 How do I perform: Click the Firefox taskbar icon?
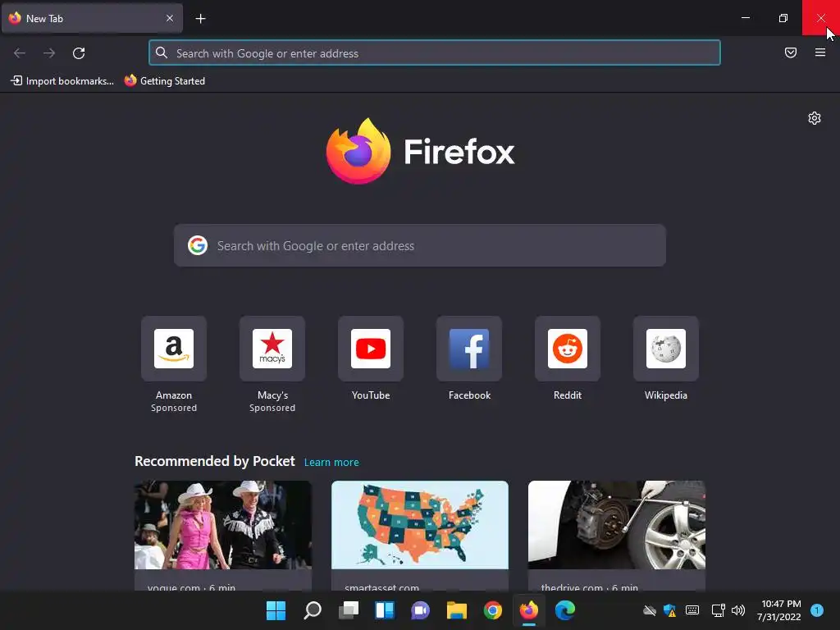click(x=529, y=610)
